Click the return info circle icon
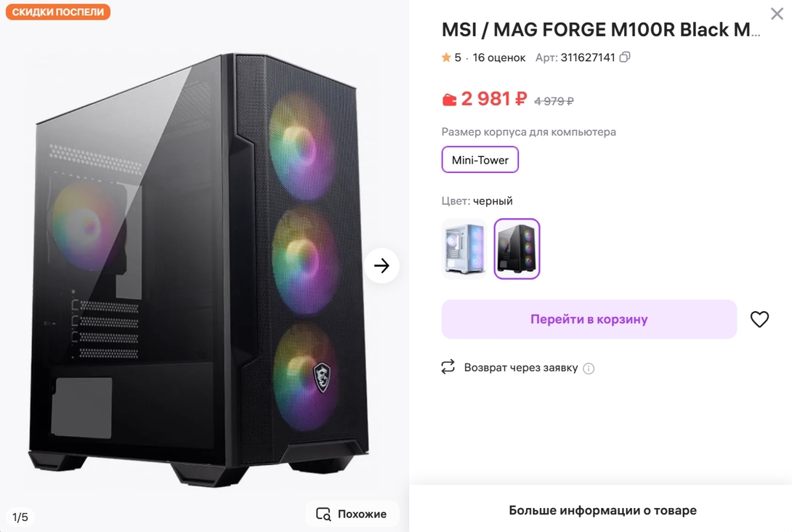Screen dimensions: 792x532 pyautogui.click(x=589, y=368)
